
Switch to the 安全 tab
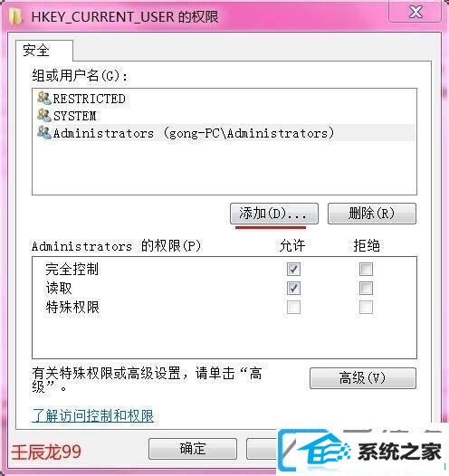click(44, 51)
